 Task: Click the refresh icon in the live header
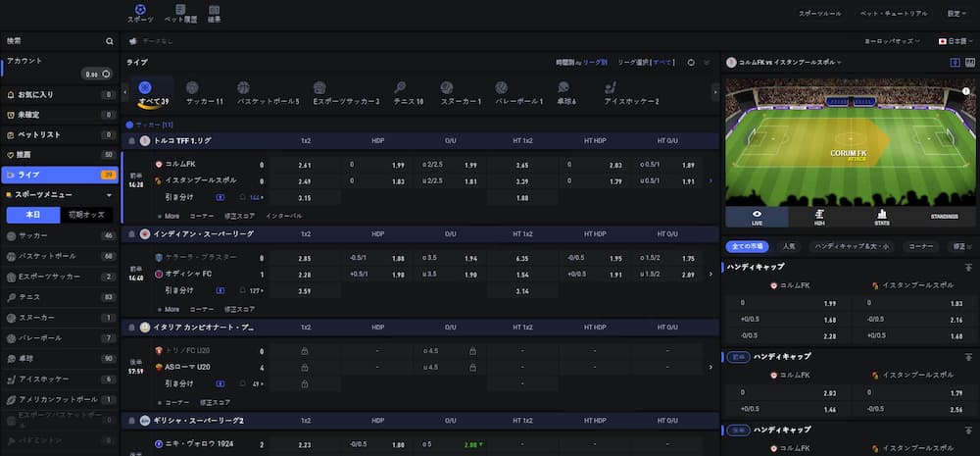coord(691,62)
